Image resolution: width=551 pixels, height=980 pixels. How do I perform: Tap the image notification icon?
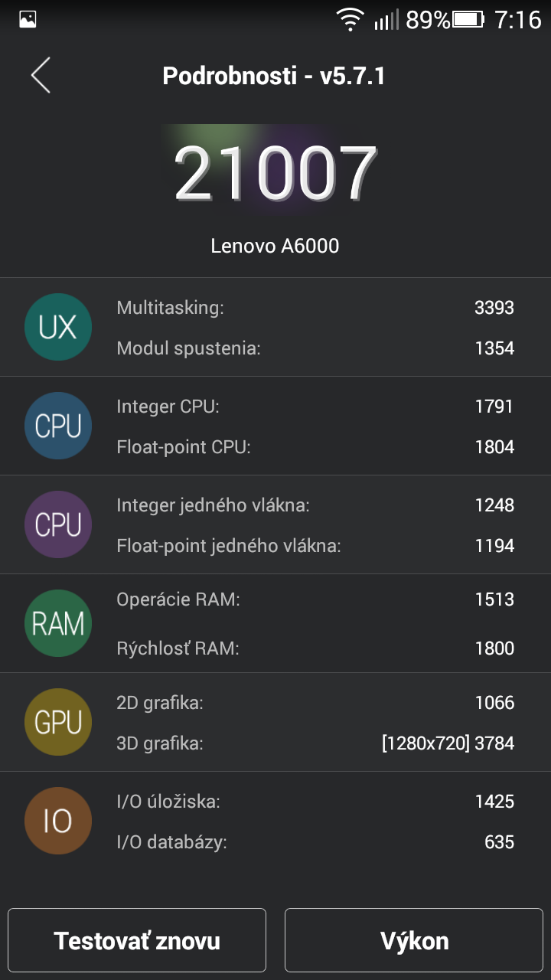coord(28,20)
